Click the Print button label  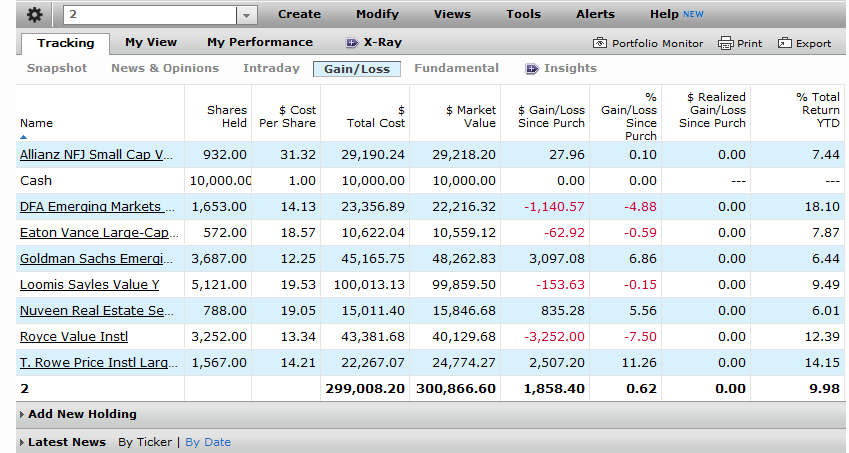pyautogui.click(x=749, y=43)
